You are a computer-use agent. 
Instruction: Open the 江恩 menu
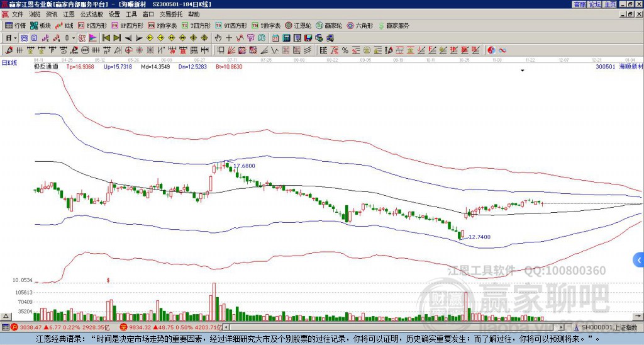69,14
